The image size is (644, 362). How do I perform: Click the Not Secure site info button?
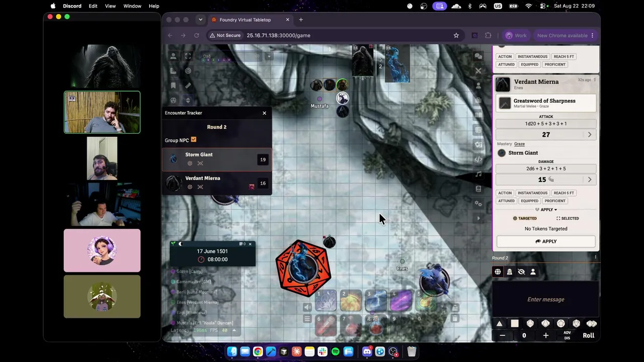tap(225, 35)
